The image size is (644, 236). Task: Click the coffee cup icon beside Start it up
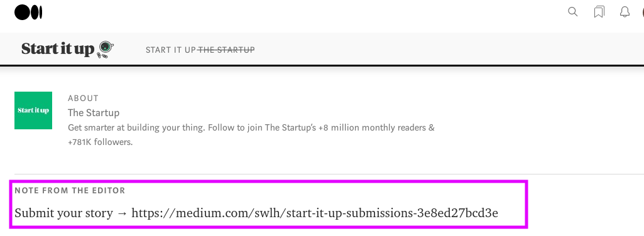coord(105,49)
